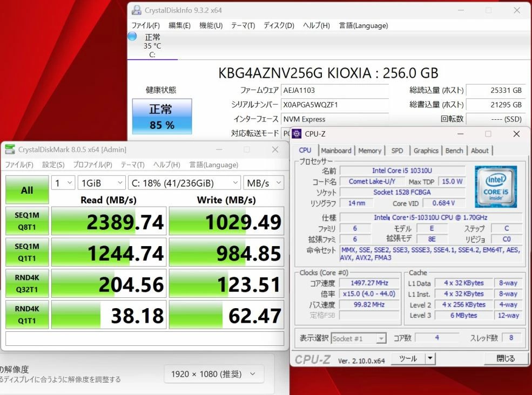Click the 984.85 write result
The height and width of the screenshot is (395, 532).
tap(226, 252)
